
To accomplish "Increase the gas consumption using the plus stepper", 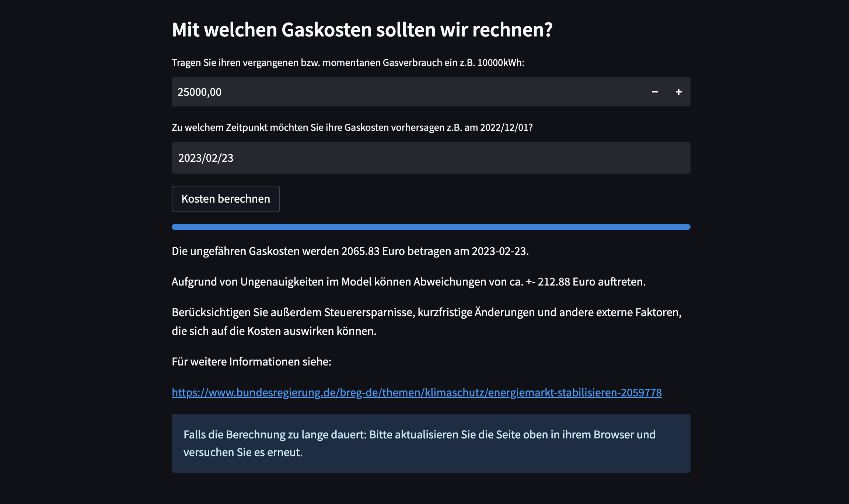I will pos(678,92).
